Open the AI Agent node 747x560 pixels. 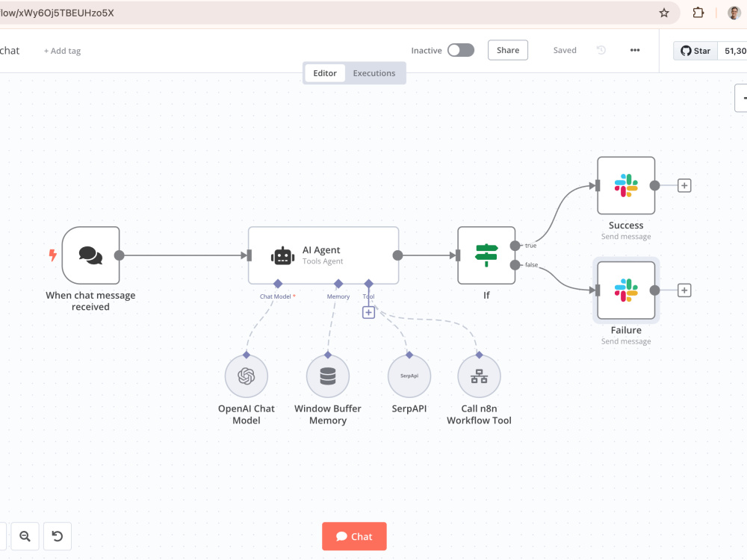323,255
